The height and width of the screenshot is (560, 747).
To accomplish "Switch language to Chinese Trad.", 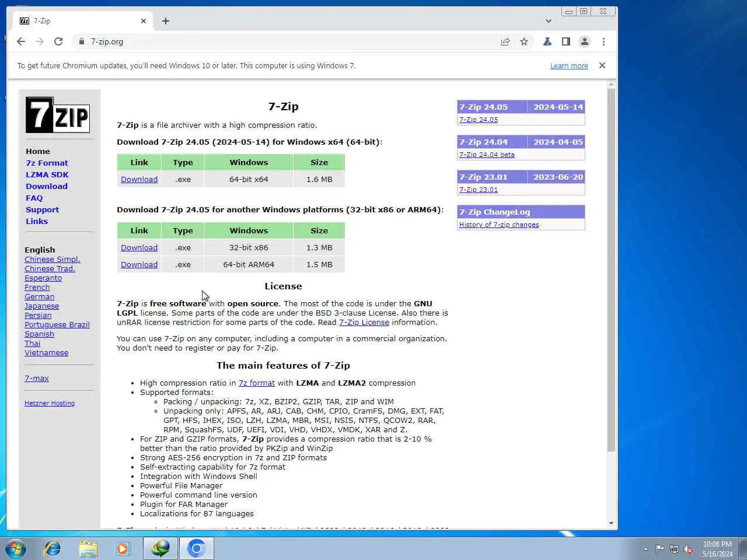I will point(50,269).
